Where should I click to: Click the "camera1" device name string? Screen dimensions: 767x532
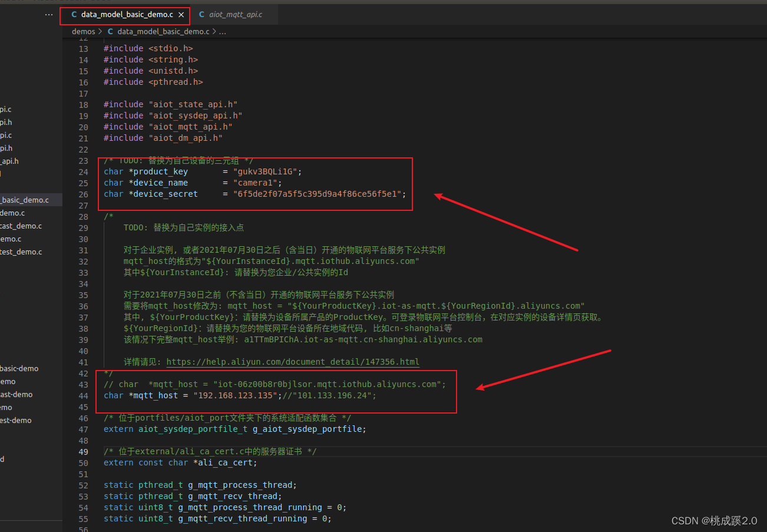tap(254, 183)
